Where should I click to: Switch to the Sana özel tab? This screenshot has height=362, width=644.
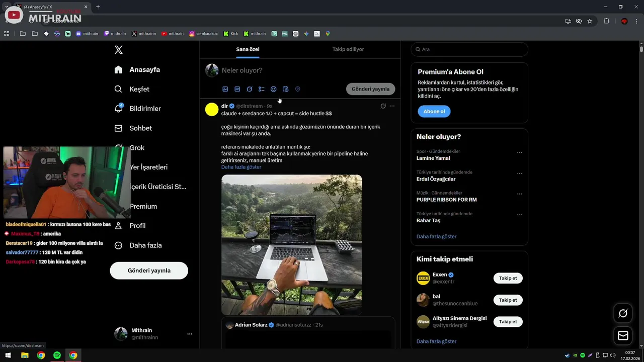pyautogui.click(x=248, y=49)
